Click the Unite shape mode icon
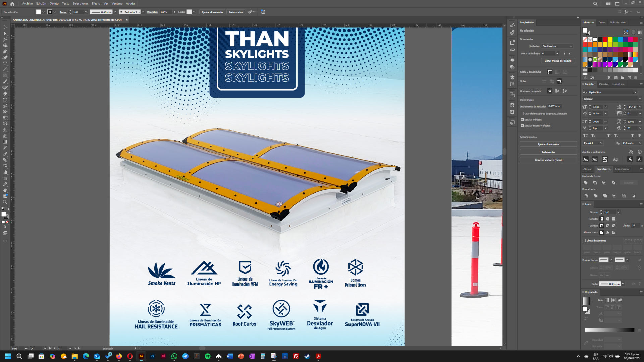The width and height of the screenshot is (644, 362). point(586,183)
